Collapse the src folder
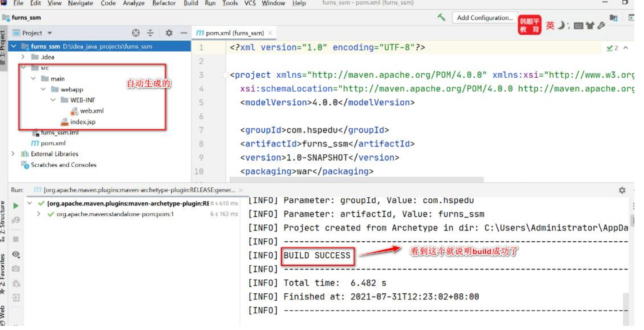 tap(23, 67)
